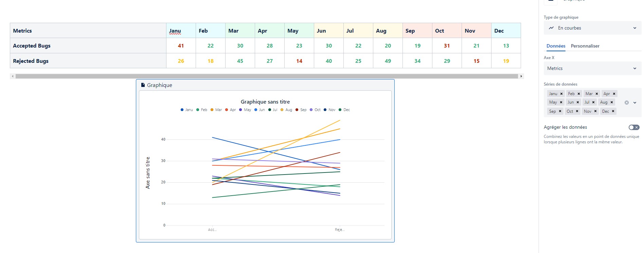The height and width of the screenshot is (253, 644).
Task: Remove the Jul series tag
Action: click(593, 102)
